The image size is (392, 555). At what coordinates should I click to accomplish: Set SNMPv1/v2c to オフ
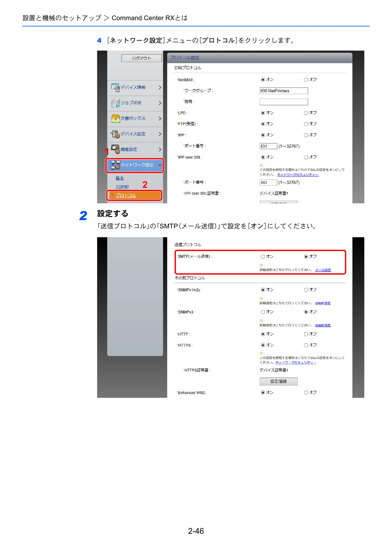[x=306, y=290]
